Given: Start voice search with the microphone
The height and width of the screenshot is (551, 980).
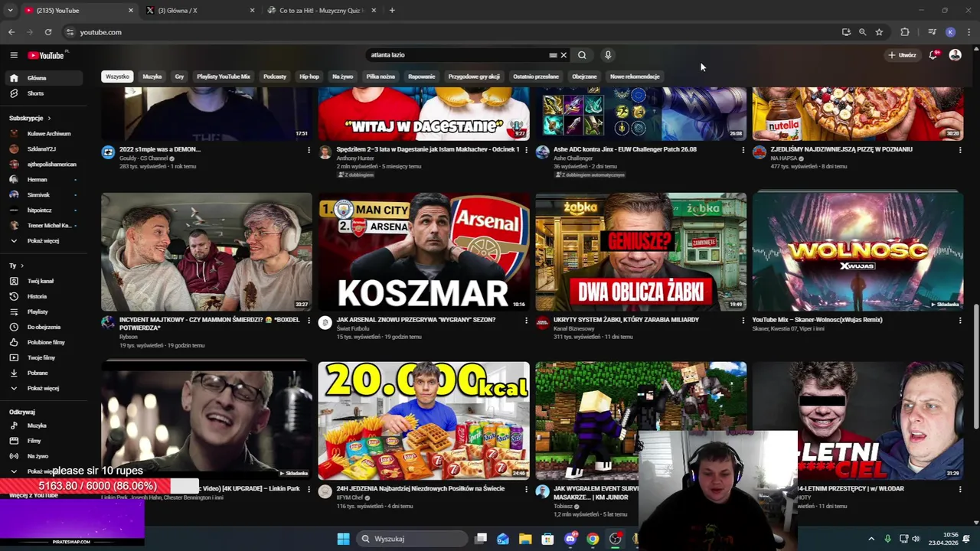Looking at the screenshot, I should [x=608, y=55].
